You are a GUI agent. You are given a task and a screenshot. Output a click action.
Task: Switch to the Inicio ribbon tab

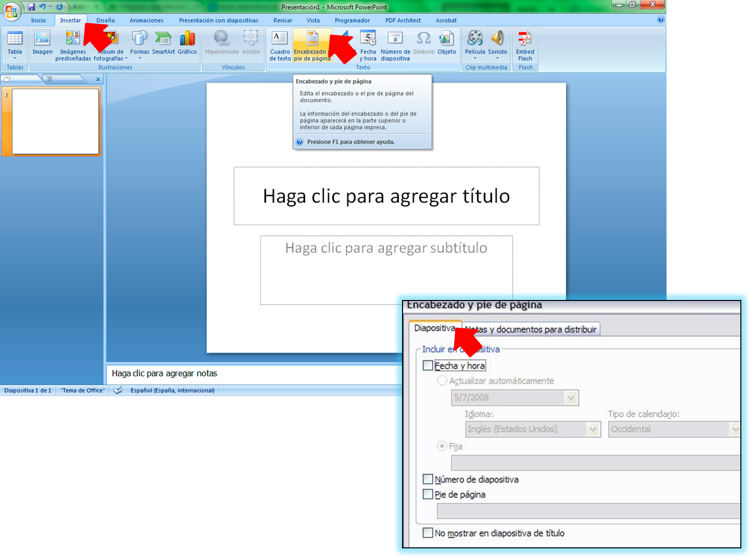point(38,20)
